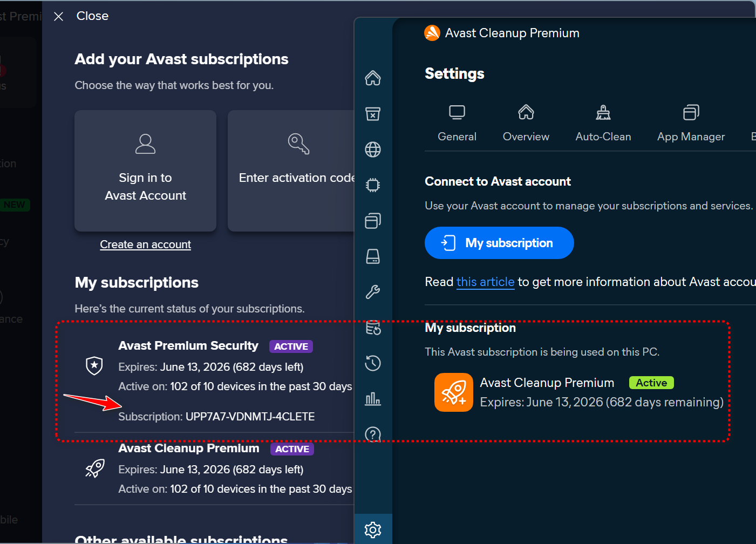Click the Avast Cleanup Premium logo icon

tap(432, 33)
